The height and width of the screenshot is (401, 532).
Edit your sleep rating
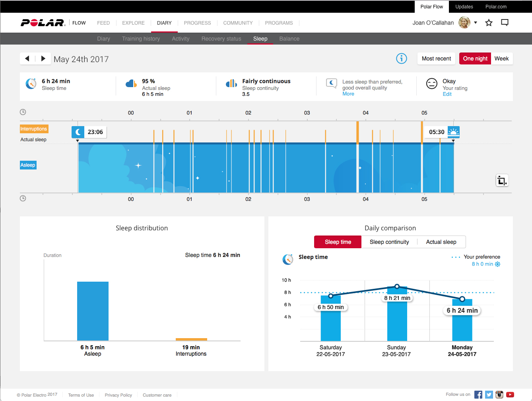click(x=447, y=94)
